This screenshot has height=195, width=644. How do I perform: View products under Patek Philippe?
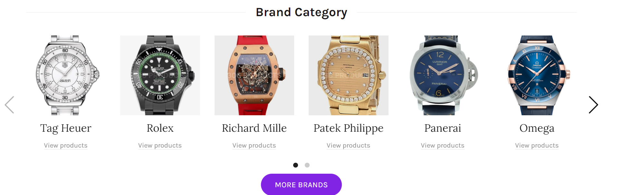click(x=349, y=146)
